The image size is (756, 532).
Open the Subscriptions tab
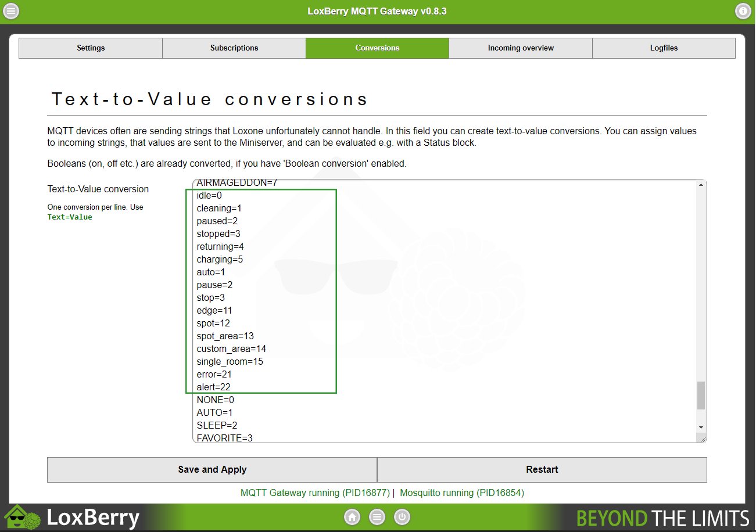click(234, 48)
